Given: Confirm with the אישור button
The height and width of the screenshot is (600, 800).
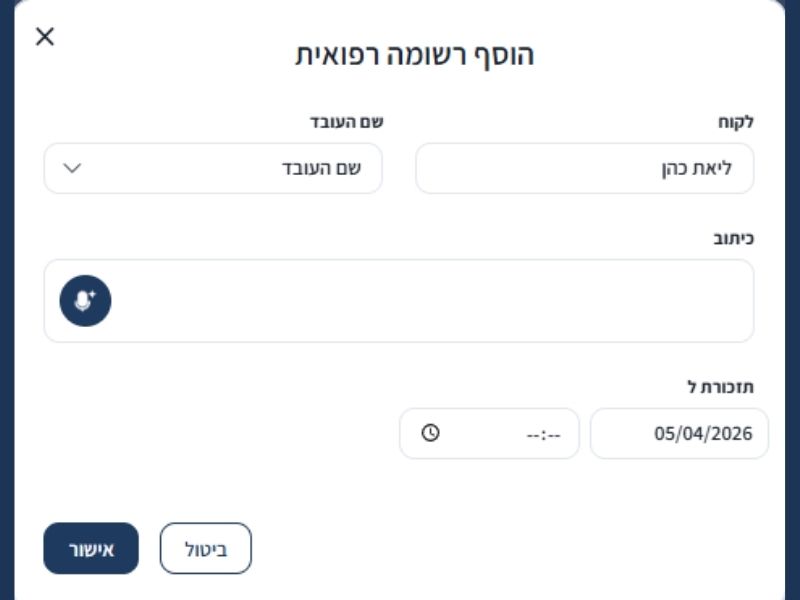Looking at the screenshot, I should click(x=91, y=549).
